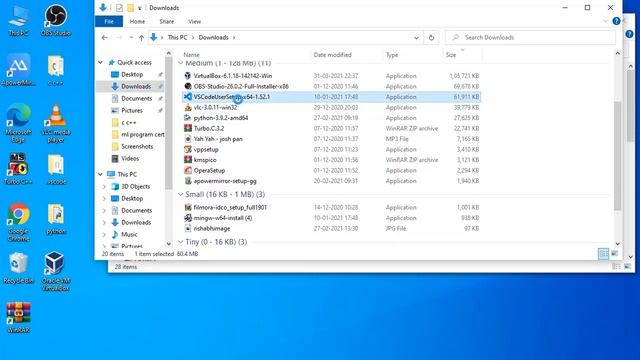The width and height of the screenshot is (640, 360).
Task: Open the Microsoft Edge desktop icon
Action: coord(18,122)
